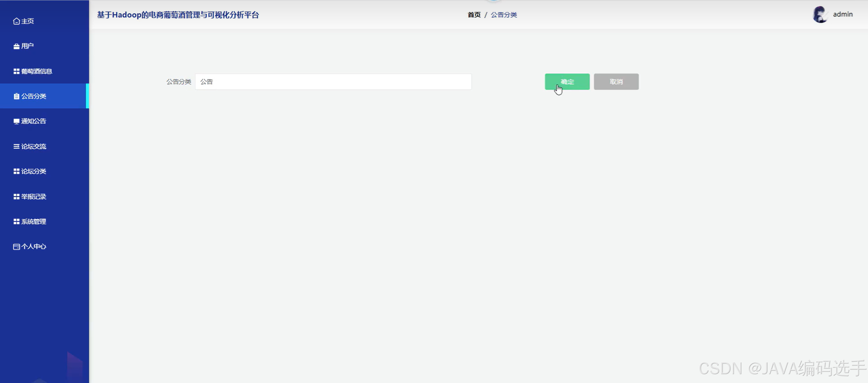868x383 pixels.
Task: Open 论坛交流 from the sidebar
Action: click(x=45, y=146)
